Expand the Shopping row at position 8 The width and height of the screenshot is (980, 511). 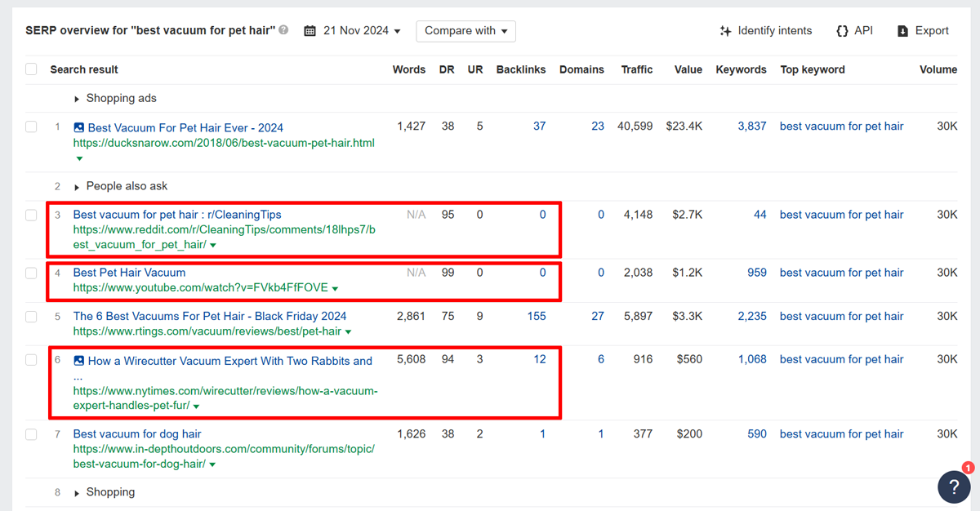[105, 492]
